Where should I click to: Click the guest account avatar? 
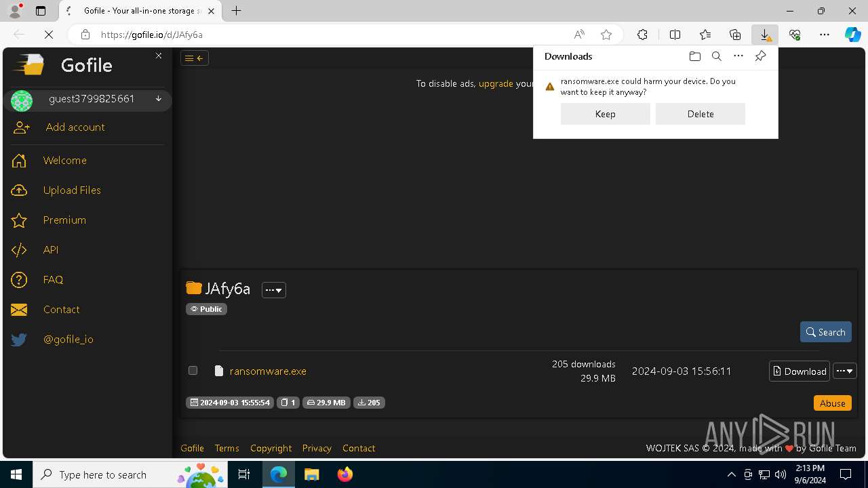click(x=22, y=100)
